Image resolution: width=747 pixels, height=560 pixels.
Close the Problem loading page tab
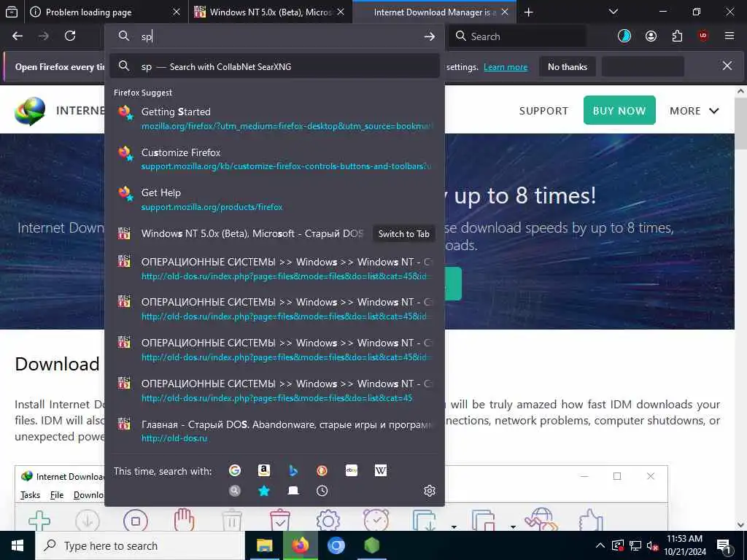pos(177,12)
